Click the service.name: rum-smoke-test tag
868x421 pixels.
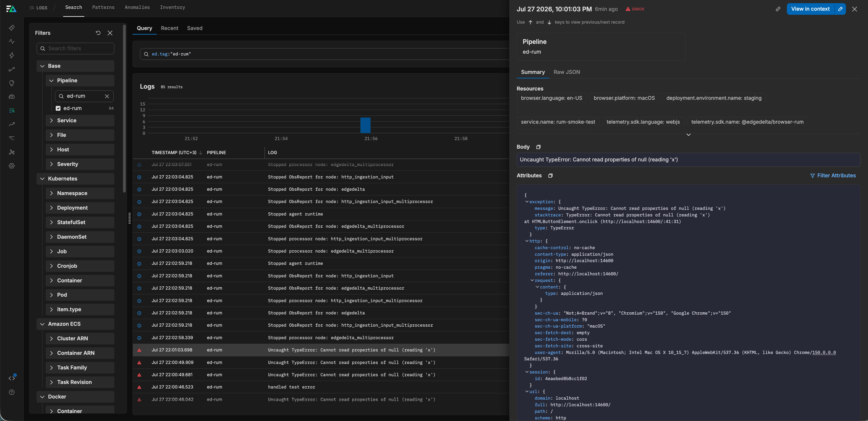pyautogui.click(x=558, y=122)
